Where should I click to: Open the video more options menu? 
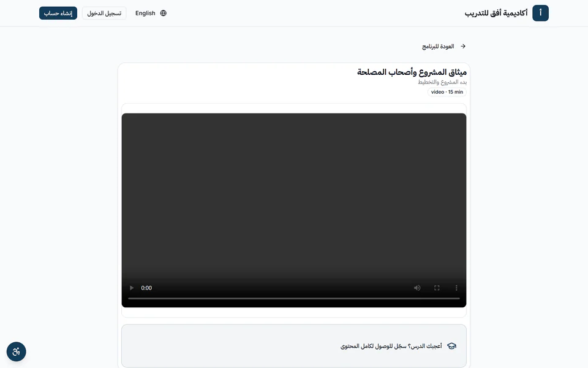(x=456, y=288)
